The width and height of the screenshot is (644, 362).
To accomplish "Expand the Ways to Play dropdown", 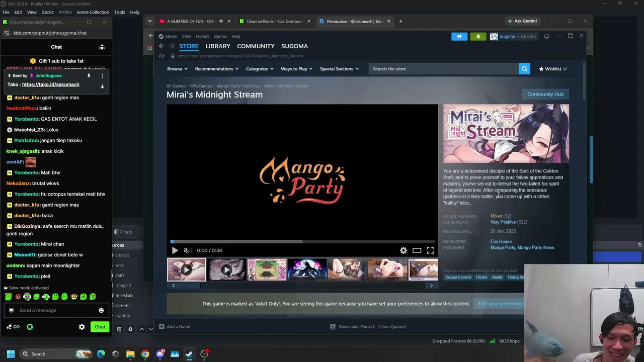I will click(x=296, y=69).
